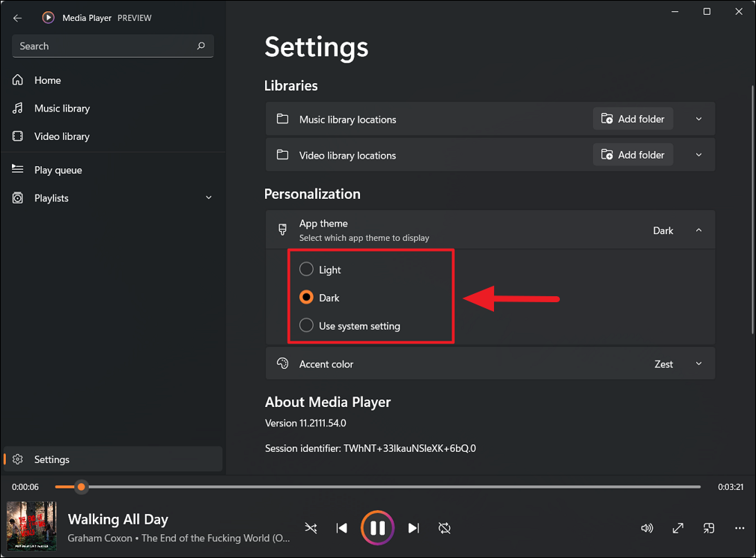The width and height of the screenshot is (756, 558).
Task: Toggle shuffle playback
Action: [x=311, y=528]
